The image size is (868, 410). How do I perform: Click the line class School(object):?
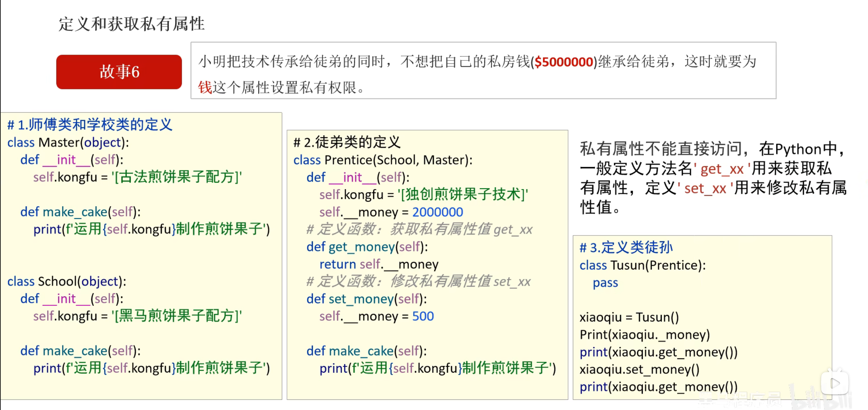67,281
